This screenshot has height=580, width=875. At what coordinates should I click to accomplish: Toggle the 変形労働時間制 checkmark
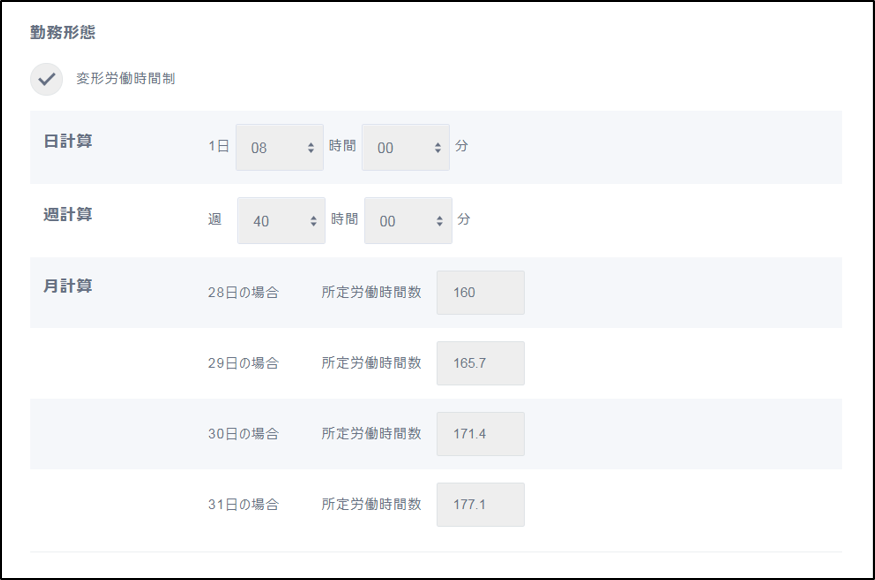(46, 79)
